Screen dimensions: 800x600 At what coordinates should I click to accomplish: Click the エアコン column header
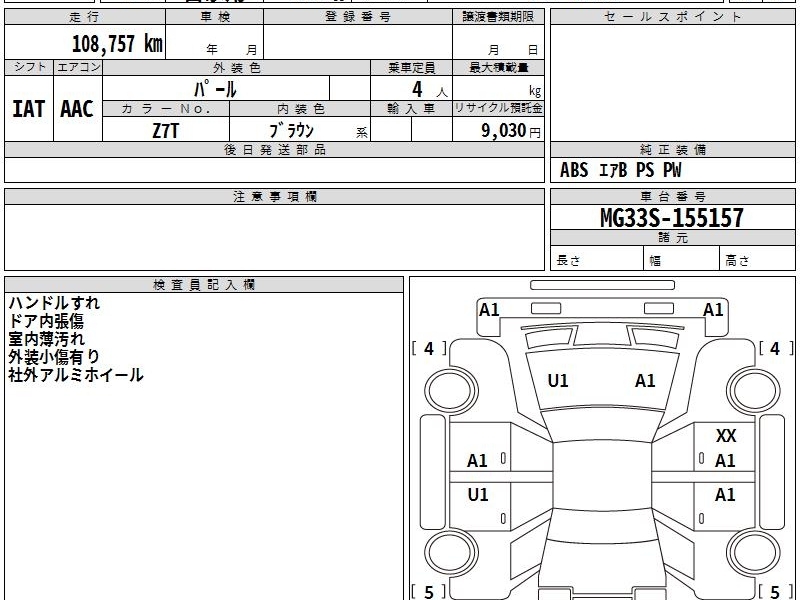pyautogui.click(x=78, y=67)
